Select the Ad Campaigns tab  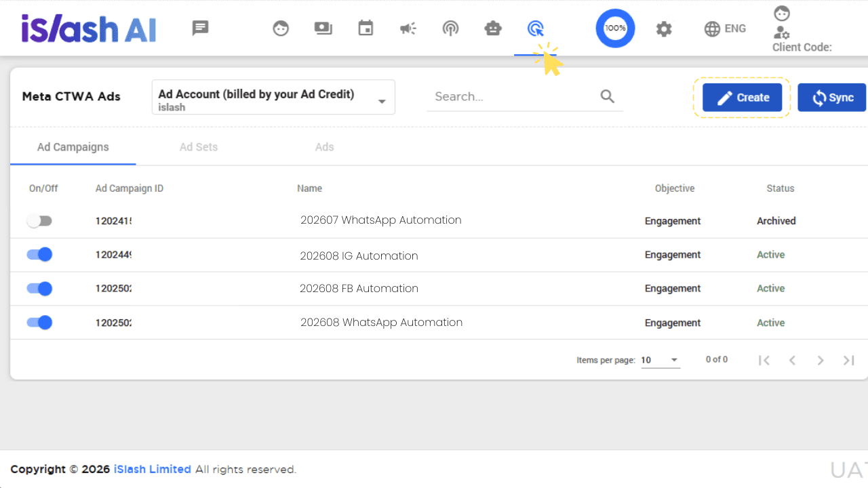click(73, 147)
